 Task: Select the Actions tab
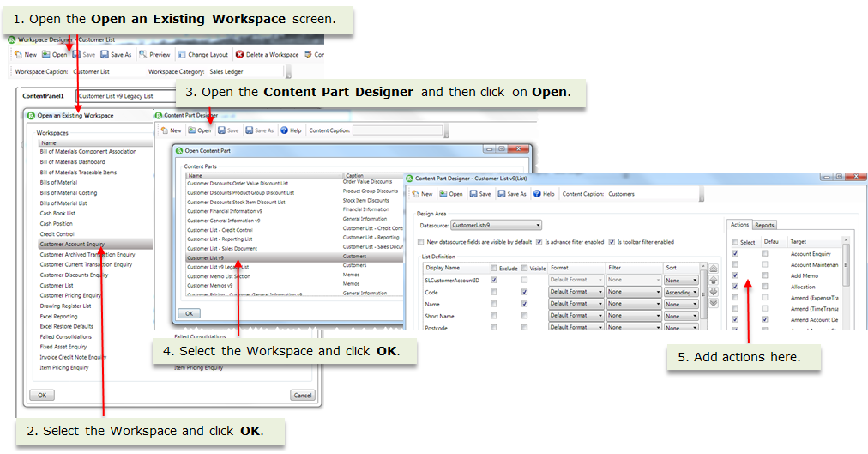739,225
